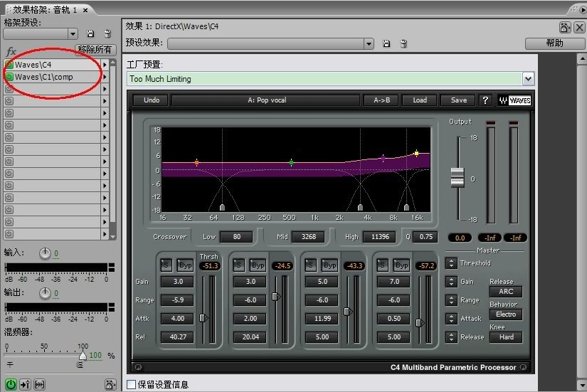Click the Help button
Screen dimensions: 587x392
554,43
